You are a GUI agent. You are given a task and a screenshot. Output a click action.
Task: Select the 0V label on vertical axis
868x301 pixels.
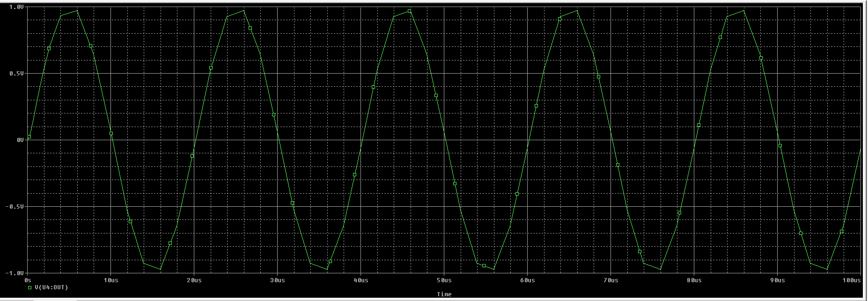pyautogui.click(x=20, y=140)
